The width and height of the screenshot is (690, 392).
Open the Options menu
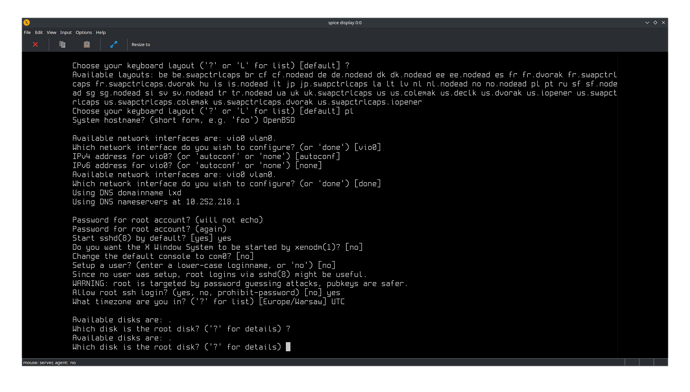click(84, 33)
